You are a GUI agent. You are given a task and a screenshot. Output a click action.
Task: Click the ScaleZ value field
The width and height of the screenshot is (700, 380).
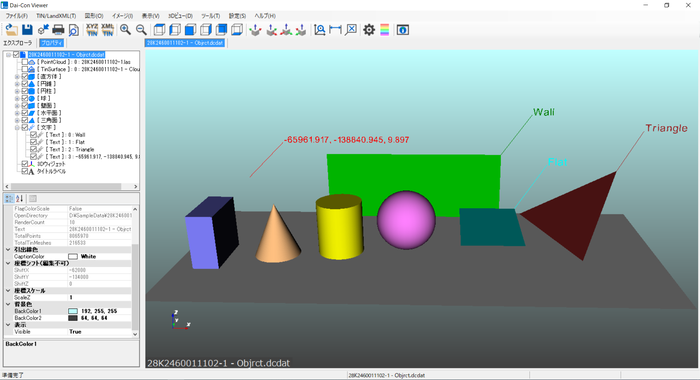(x=100, y=297)
